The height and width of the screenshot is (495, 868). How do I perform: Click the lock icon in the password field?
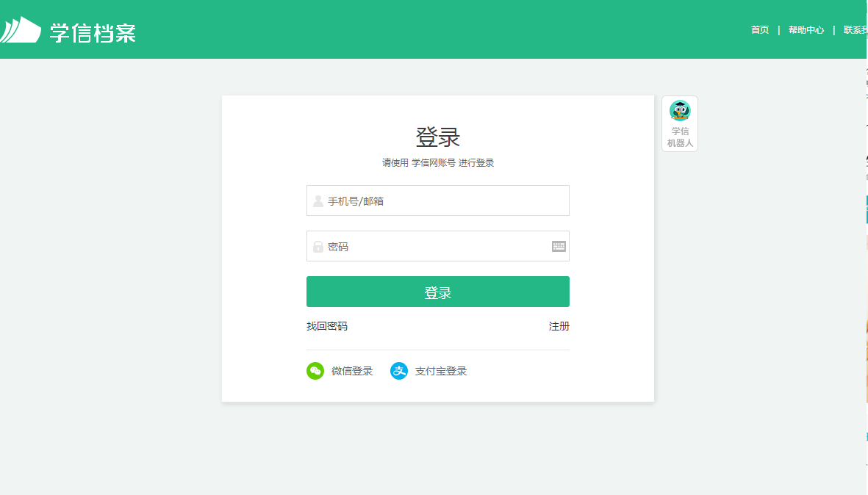pos(318,245)
